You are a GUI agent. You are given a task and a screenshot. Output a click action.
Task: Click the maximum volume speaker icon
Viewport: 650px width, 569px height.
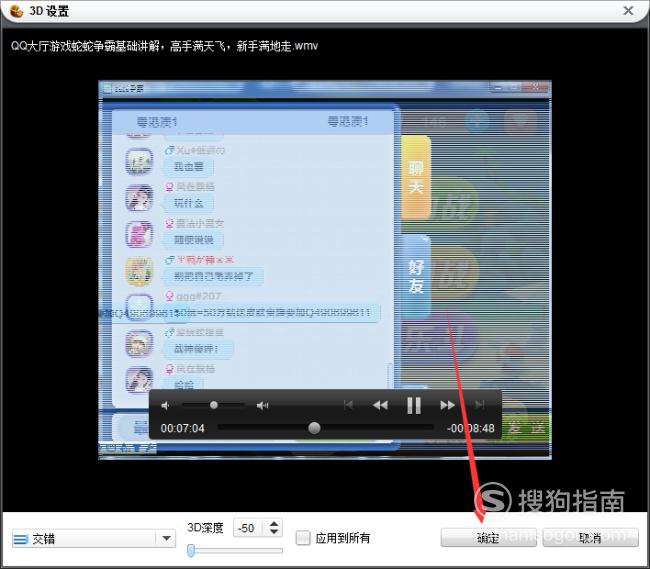pyautogui.click(x=262, y=405)
